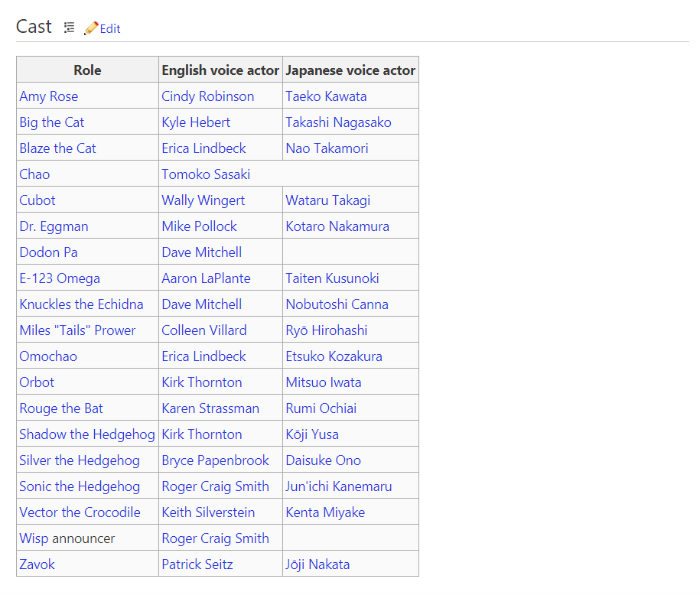Click the pencil Edit icon
700x595 pixels.
pyautogui.click(x=91, y=28)
